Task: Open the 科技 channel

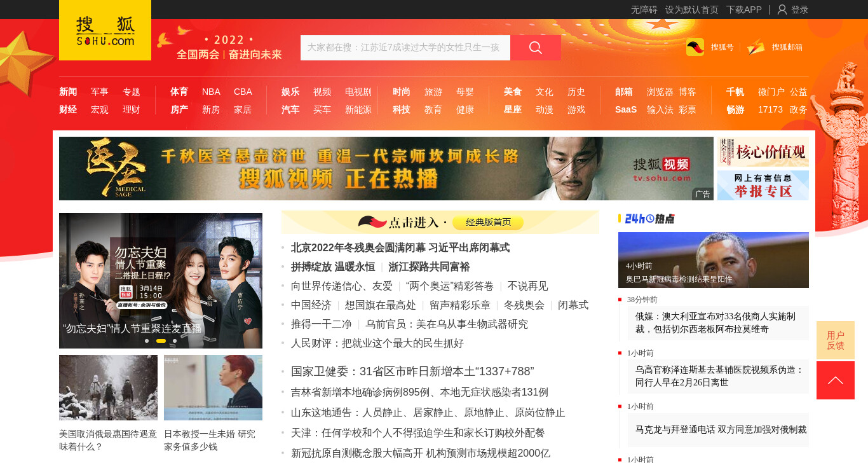Action: pos(402,109)
